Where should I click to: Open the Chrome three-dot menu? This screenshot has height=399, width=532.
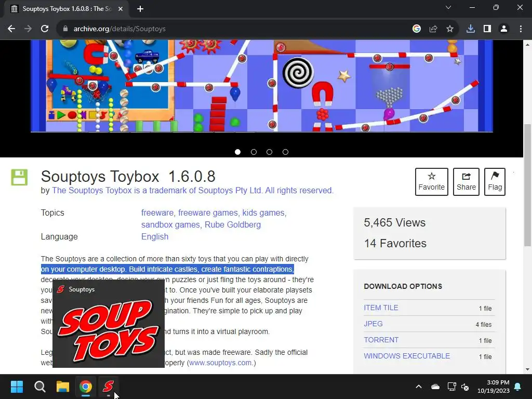(521, 29)
